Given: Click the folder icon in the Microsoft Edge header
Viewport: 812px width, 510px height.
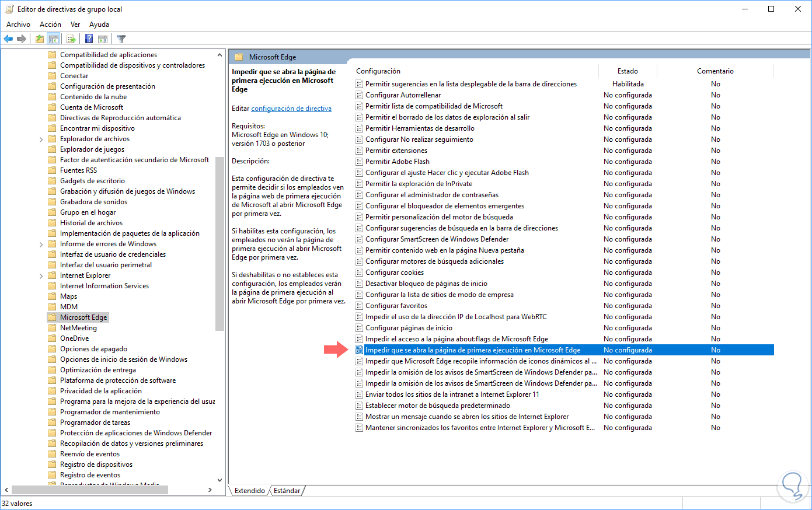Looking at the screenshot, I should [238, 57].
